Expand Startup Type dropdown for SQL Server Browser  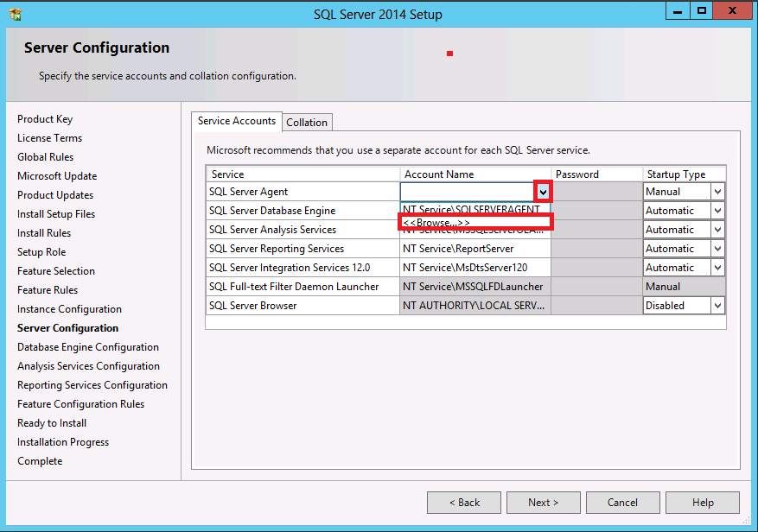click(x=717, y=306)
